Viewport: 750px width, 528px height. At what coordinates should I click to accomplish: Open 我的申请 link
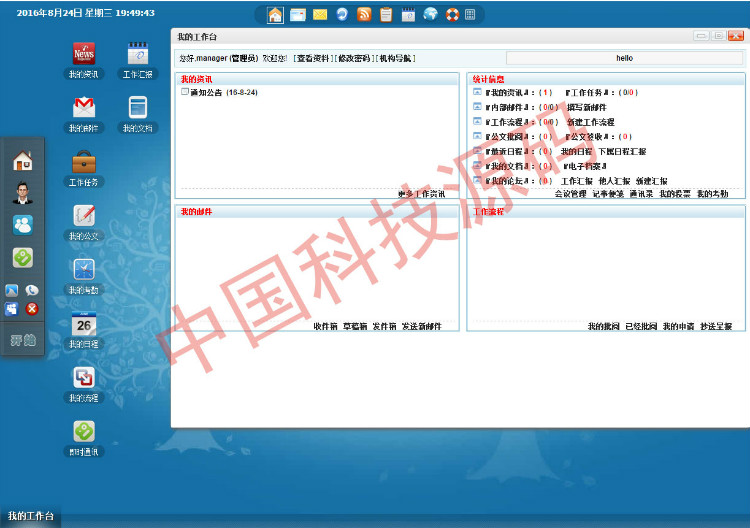[678, 326]
